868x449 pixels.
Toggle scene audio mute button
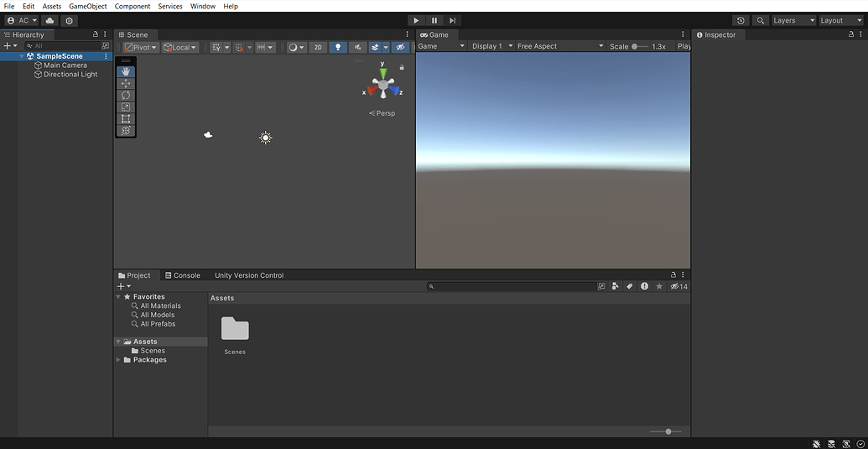[358, 47]
